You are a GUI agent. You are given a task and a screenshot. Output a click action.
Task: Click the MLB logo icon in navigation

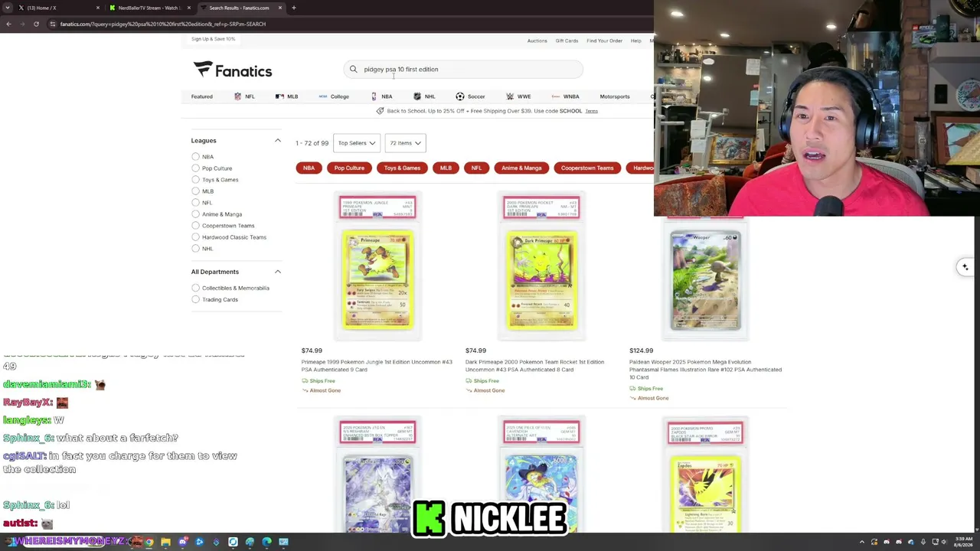[x=279, y=96]
